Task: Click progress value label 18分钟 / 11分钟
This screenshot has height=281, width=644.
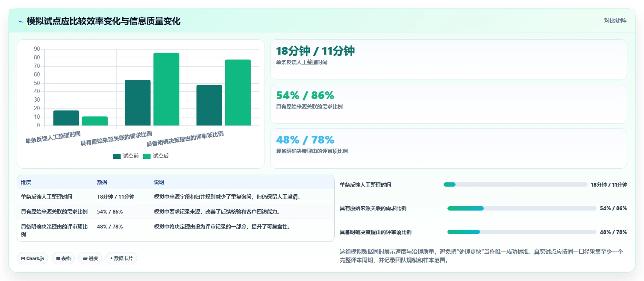Action: pyautogui.click(x=609, y=185)
